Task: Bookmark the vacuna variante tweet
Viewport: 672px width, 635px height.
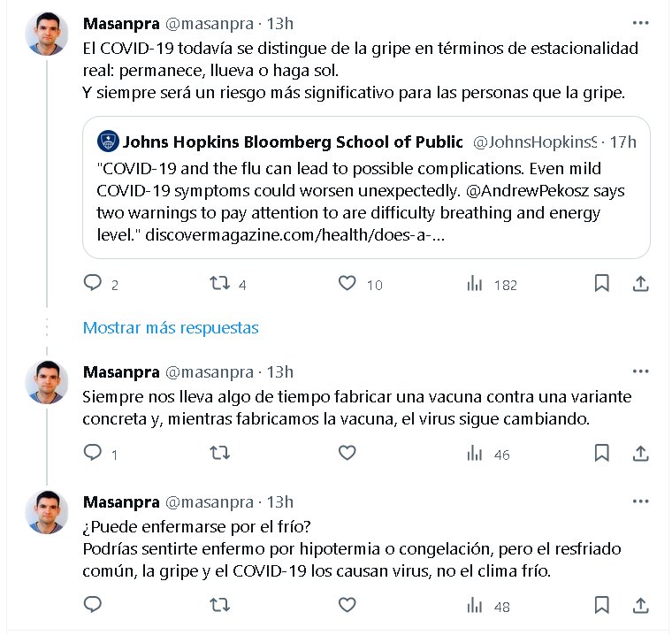Action: click(601, 454)
